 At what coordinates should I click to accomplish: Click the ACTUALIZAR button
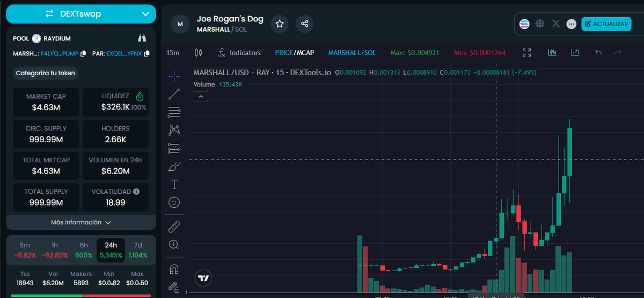coord(606,24)
